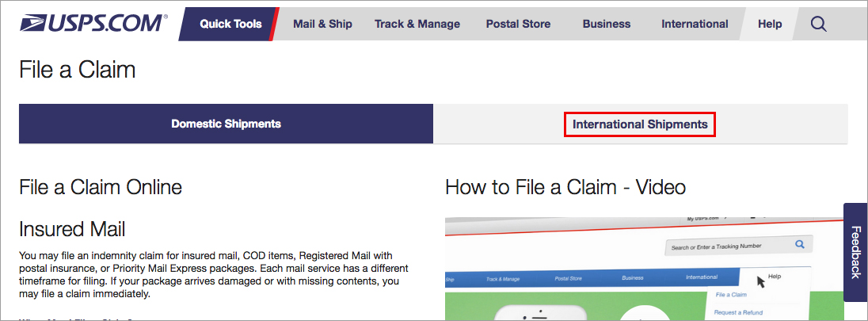Open the Feedback side tab
Screen dimensions: 868x321
click(x=855, y=252)
